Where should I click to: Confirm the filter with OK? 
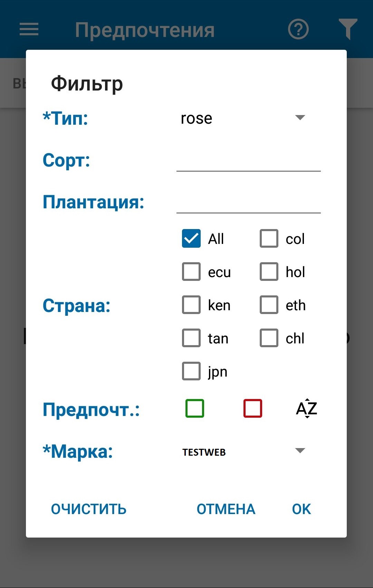[x=301, y=509]
